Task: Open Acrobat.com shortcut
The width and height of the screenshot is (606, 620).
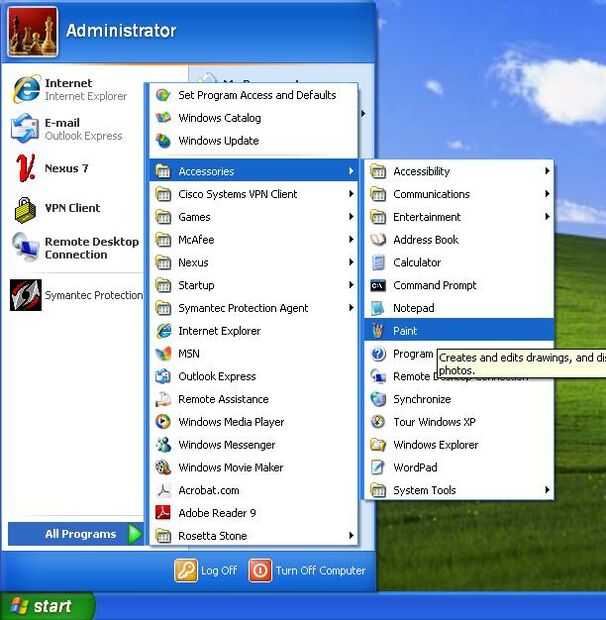Action: [x=254, y=490]
